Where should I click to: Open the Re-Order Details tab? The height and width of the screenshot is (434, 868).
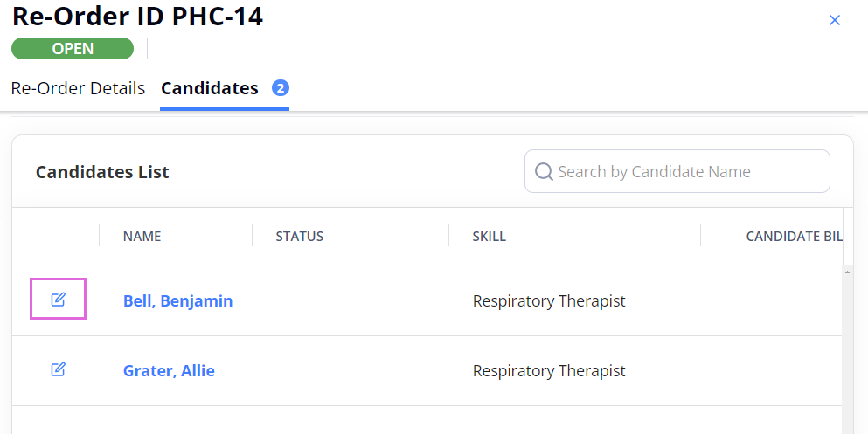click(x=78, y=88)
